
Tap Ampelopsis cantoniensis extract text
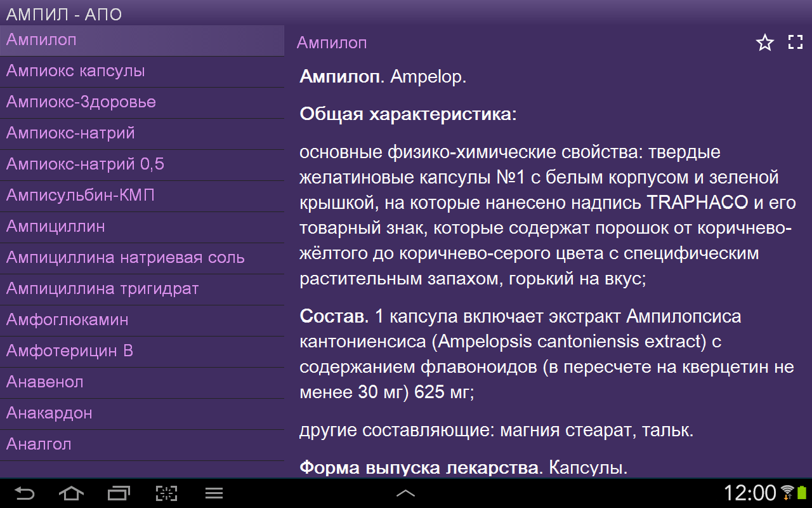[569, 342]
